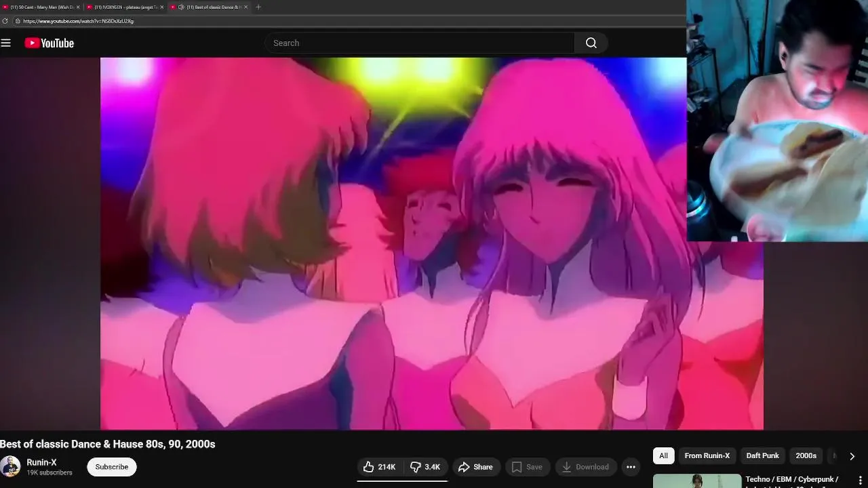This screenshot has width=868, height=488.
Task: Close the 50 Cent - Many Men tab
Action: click(78, 7)
